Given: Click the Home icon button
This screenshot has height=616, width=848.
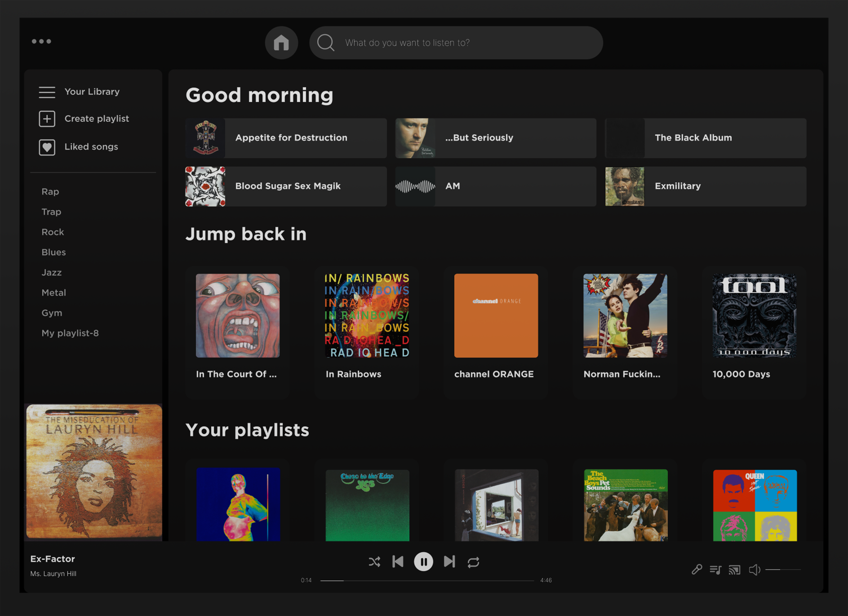Looking at the screenshot, I should coord(281,43).
